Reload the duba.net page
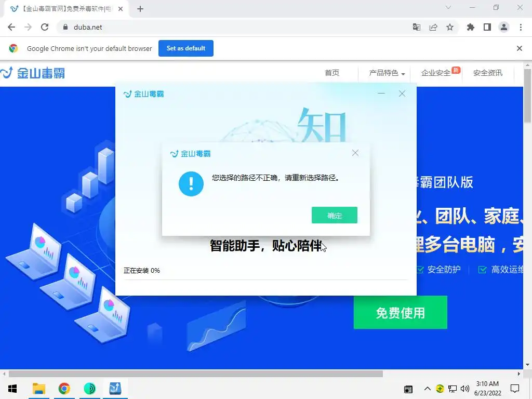532x399 pixels. [x=45, y=27]
